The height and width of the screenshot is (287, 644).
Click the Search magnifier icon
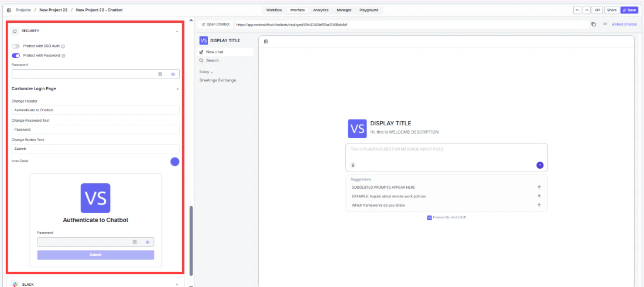coord(201,60)
